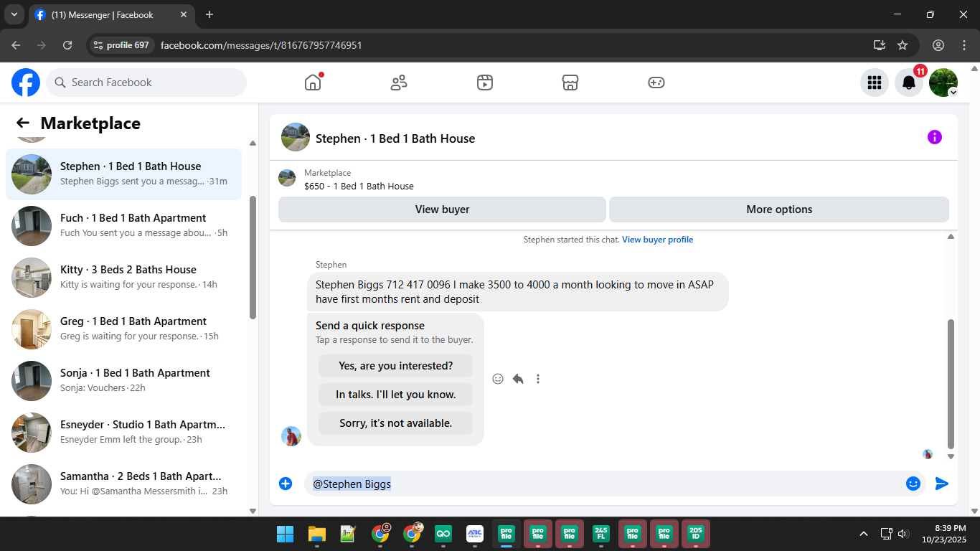This screenshot has width=980, height=551.
Task: Open the volume control in system tray
Action: pyautogui.click(x=903, y=534)
